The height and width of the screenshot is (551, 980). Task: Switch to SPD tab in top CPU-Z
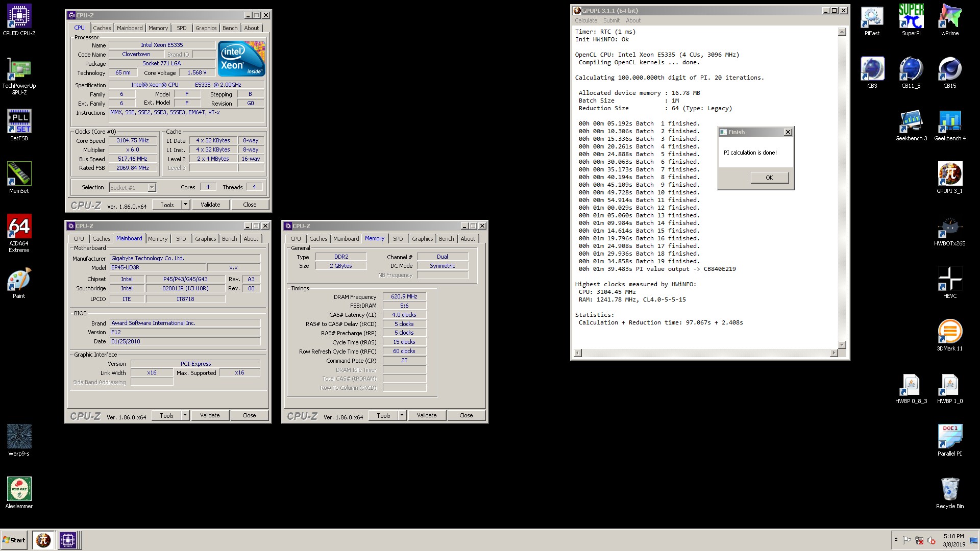182,28
